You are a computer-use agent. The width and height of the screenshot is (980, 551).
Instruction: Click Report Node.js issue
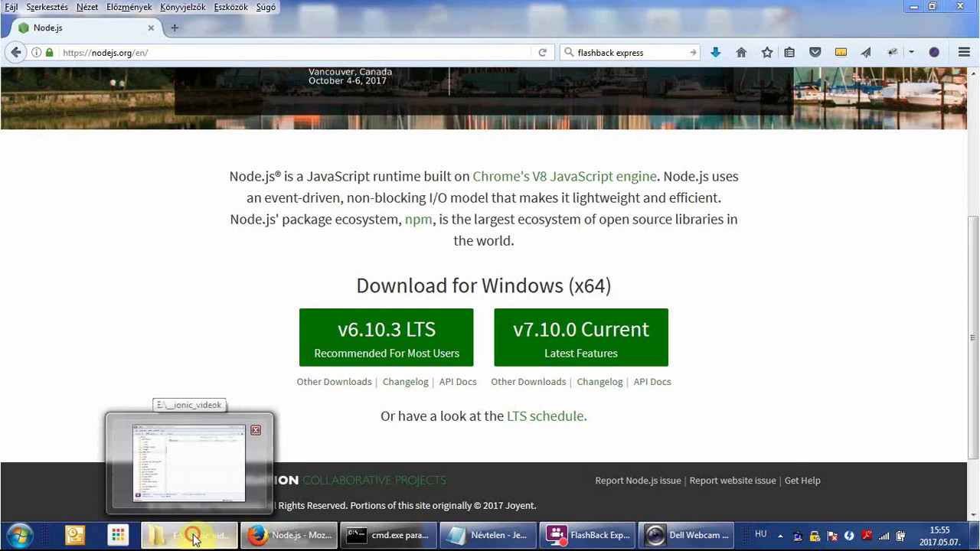click(638, 481)
